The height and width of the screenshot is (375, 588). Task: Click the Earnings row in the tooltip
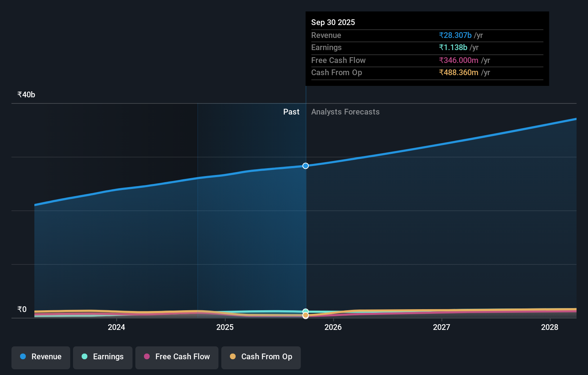[394, 47]
